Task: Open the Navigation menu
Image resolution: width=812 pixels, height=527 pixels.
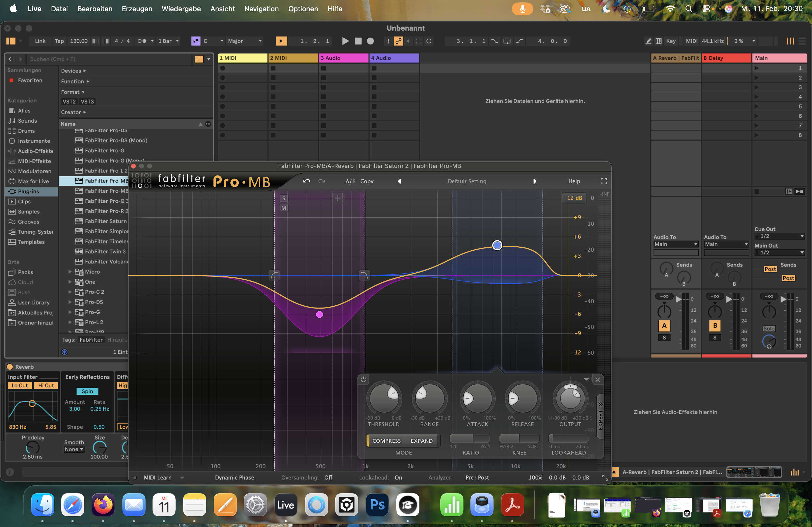Action: click(x=261, y=9)
